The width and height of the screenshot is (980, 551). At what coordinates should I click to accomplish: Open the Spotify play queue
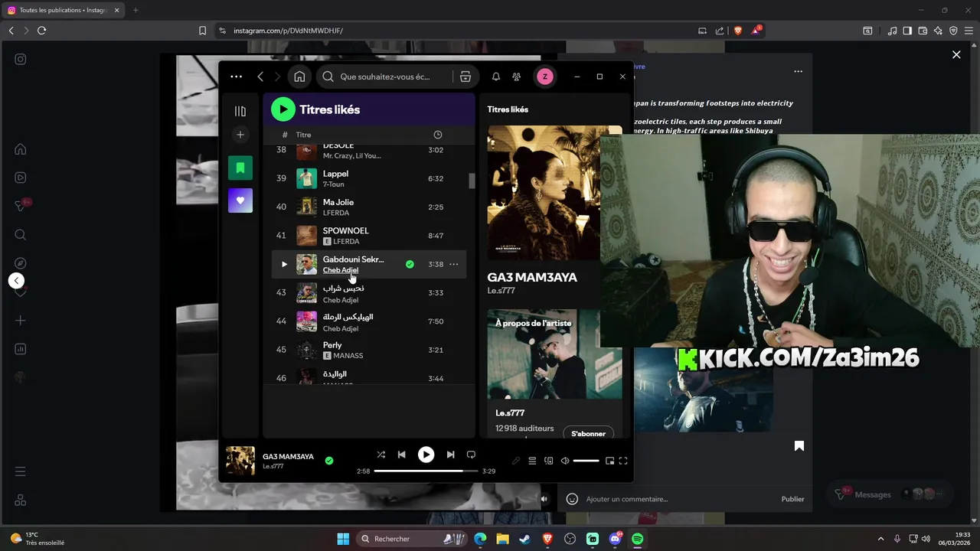click(x=532, y=461)
